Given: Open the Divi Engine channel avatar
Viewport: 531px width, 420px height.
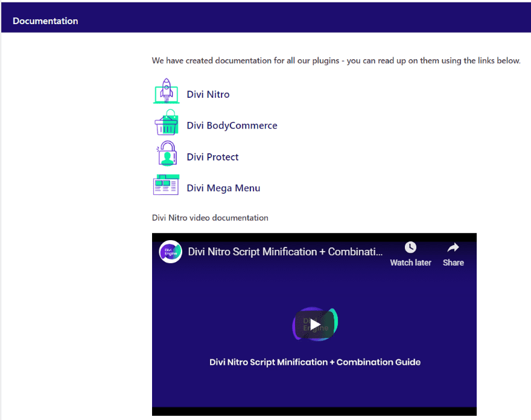Looking at the screenshot, I should tap(170, 252).
